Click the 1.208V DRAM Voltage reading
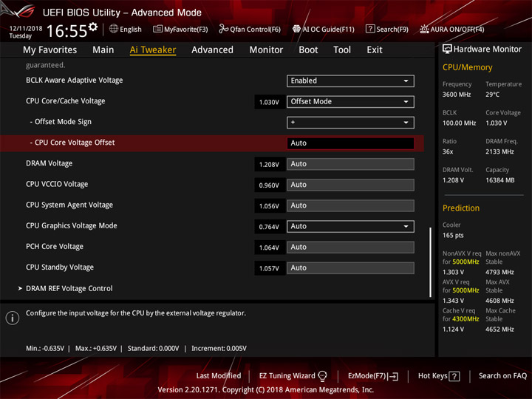The width and height of the screenshot is (532, 399). coord(269,165)
